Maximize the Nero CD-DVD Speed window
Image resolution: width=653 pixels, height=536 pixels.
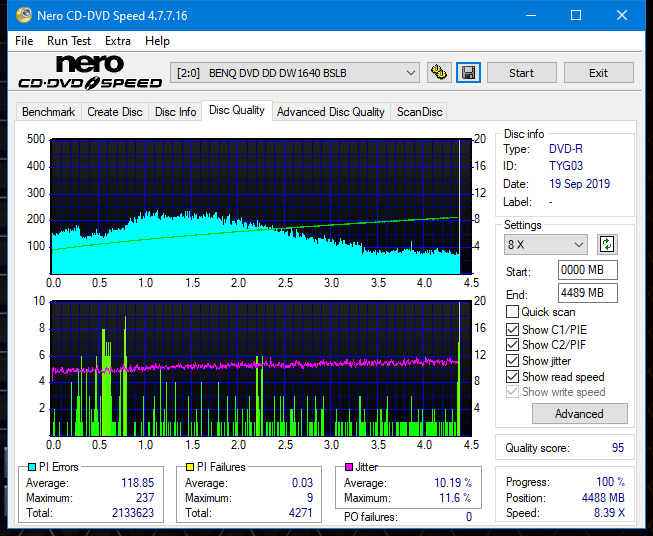(576, 15)
